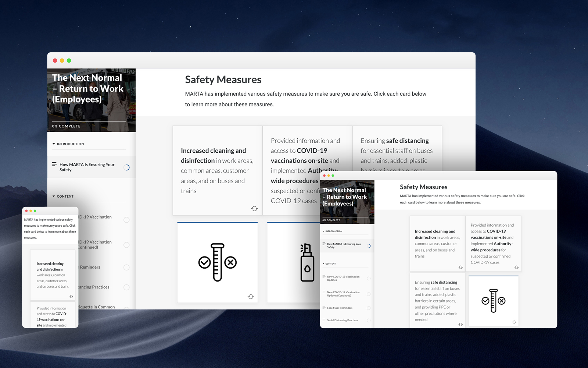Flip the safe distancing card in right window

point(460,324)
